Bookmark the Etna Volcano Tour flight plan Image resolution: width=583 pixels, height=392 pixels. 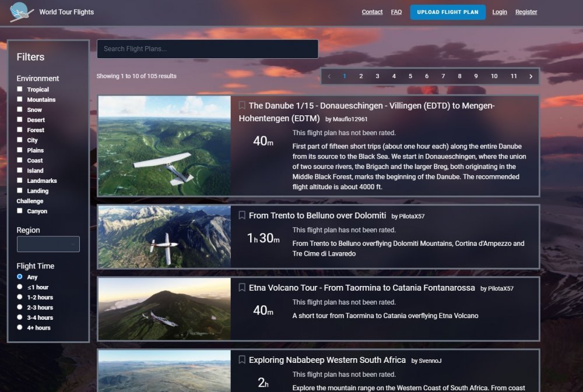[242, 288]
